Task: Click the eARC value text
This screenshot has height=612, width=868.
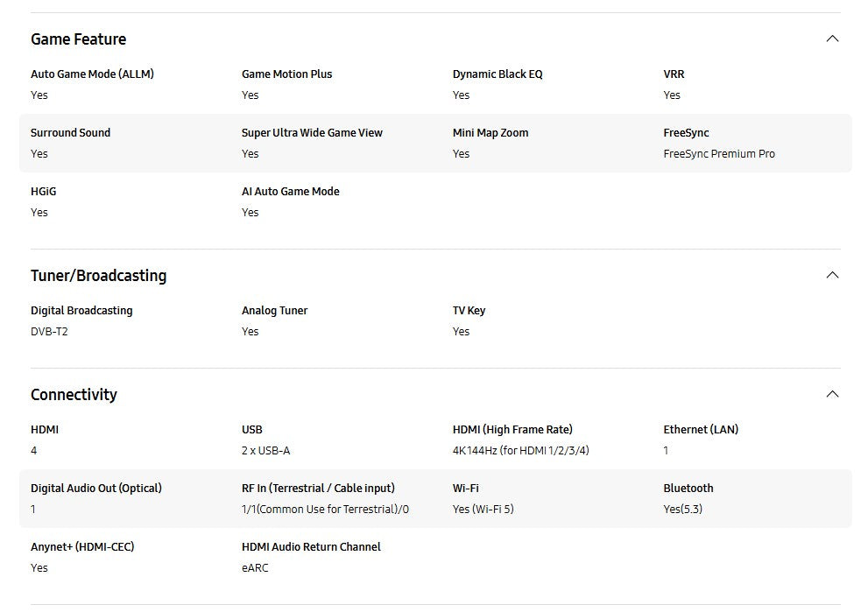Action: [x=255, y=568]
